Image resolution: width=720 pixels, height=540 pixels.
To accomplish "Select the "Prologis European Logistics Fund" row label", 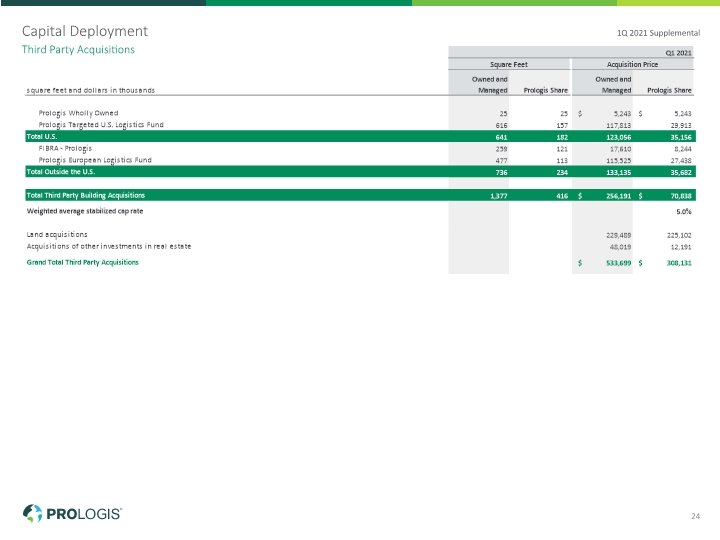I will click(95, 160).
